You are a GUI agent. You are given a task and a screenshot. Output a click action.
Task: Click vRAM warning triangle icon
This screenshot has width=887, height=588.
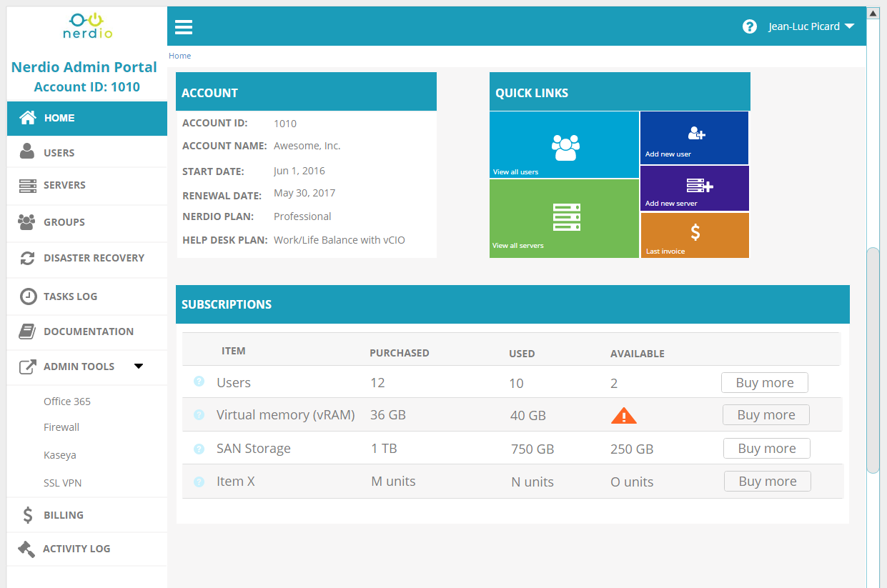click(623, 415)
